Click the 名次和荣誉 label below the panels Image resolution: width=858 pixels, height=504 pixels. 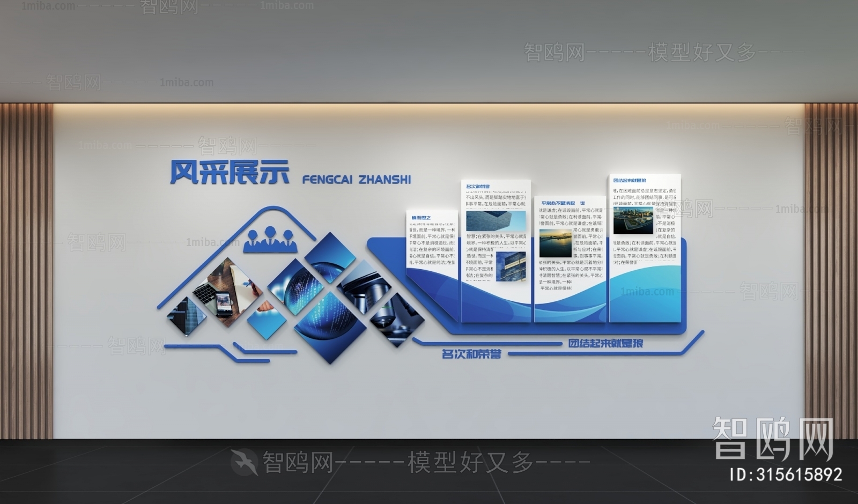(x=471, y=354)
